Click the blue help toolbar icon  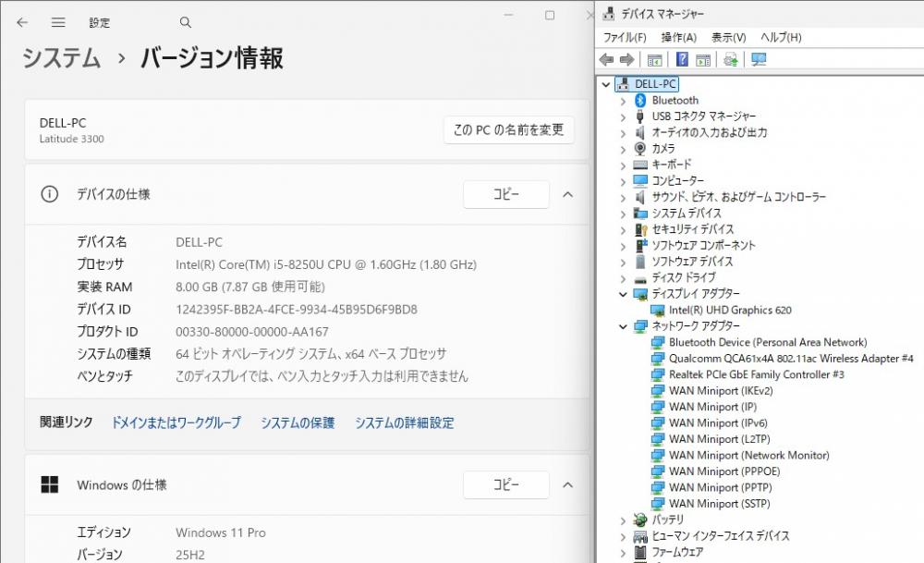682,59
